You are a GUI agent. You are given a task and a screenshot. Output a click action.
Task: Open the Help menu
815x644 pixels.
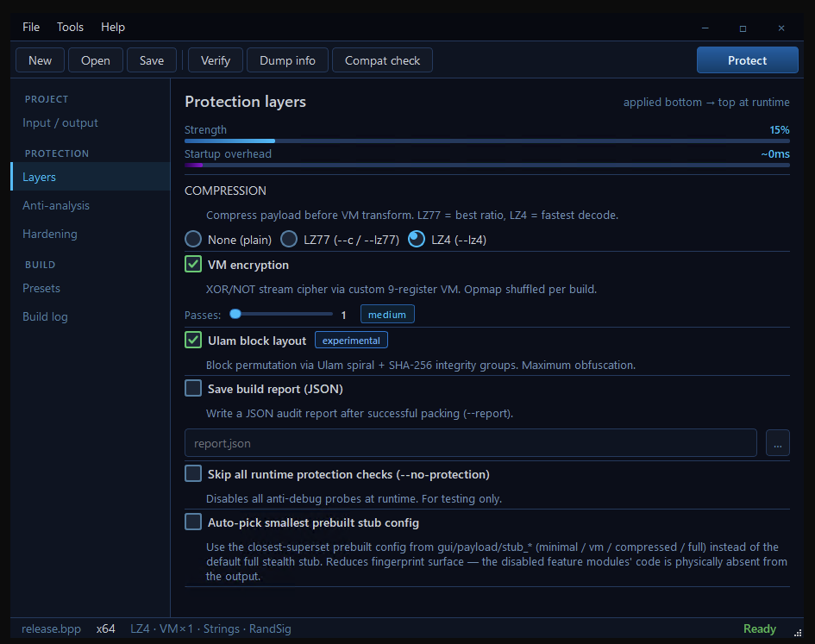click(x=113, y=27)
